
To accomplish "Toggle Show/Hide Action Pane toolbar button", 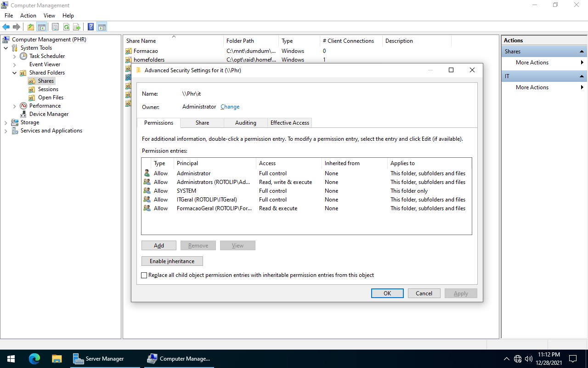I will pyautogui.click(x=102, y=27).
